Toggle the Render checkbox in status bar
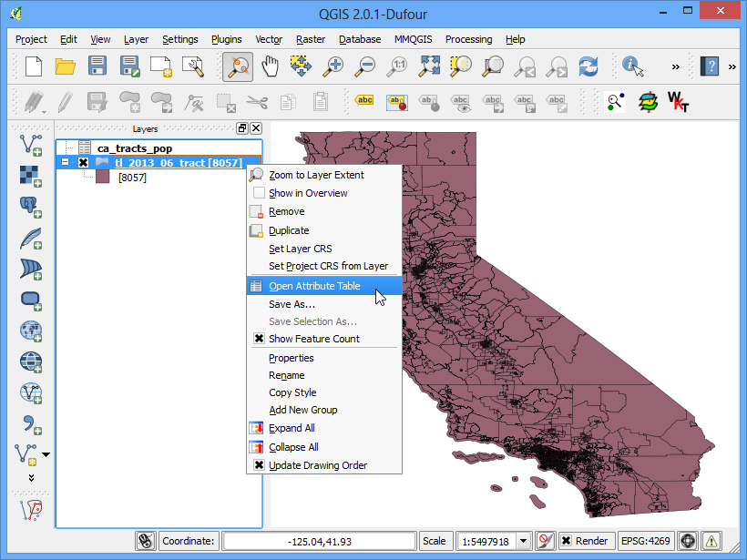The height and width of the screenshot is (560, 747). click(x=566, y=541)
